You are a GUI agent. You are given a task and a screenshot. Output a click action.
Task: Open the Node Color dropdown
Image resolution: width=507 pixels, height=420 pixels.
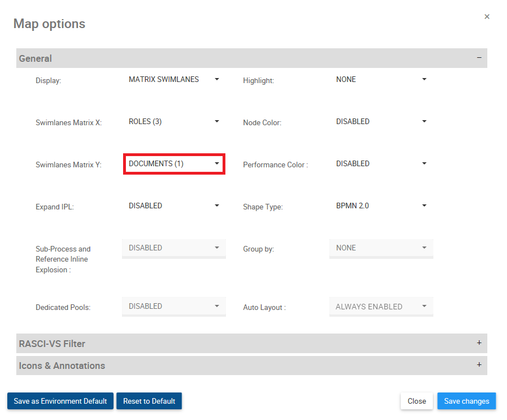(381, 122)
